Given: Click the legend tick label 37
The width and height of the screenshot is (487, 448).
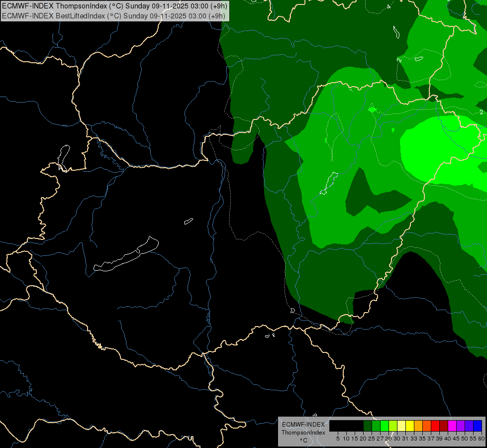Looking at the screenshot, I should tap(431, 439).
